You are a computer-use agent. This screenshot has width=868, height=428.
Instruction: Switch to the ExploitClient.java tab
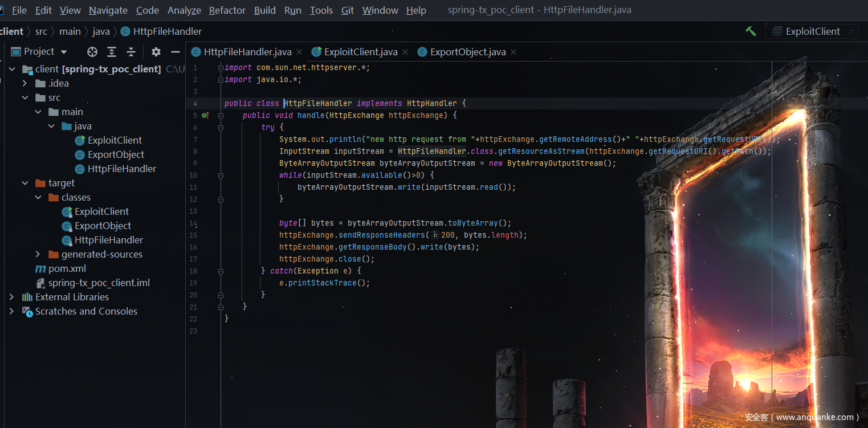[360, 52]
